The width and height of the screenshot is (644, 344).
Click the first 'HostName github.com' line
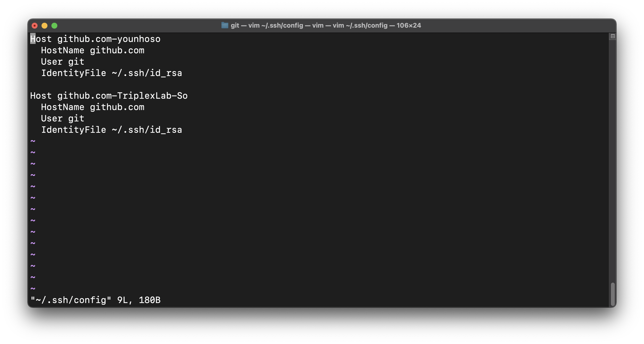coord(92,50)
